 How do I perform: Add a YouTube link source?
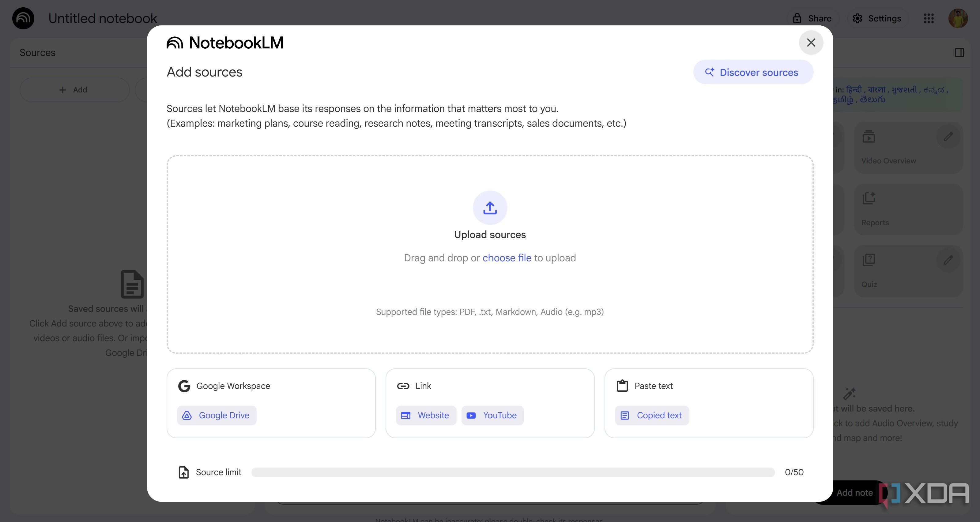[x=492, y=415]
